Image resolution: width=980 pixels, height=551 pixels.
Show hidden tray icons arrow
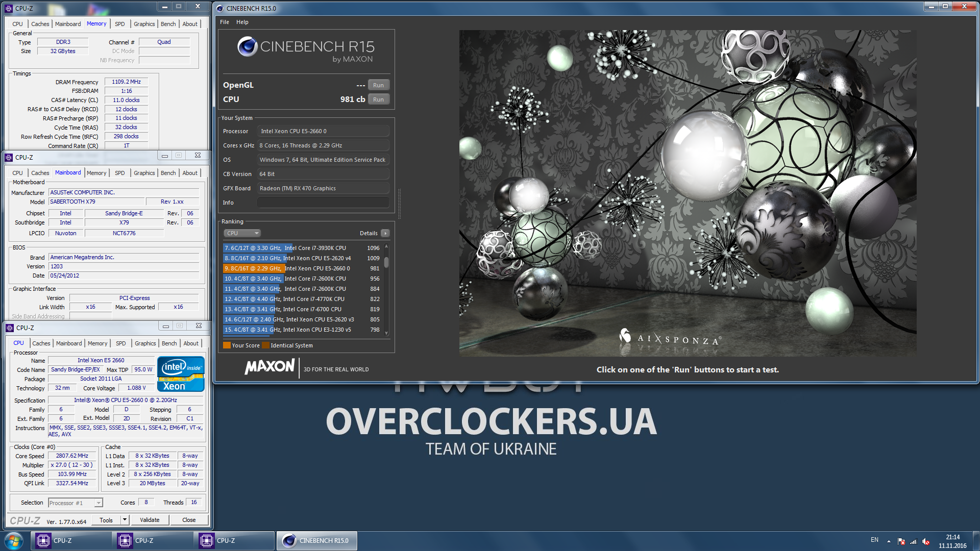[889, 541]
